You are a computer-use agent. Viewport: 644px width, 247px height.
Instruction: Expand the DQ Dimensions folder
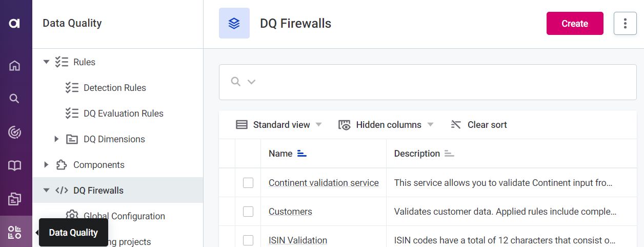click(56, 139)
